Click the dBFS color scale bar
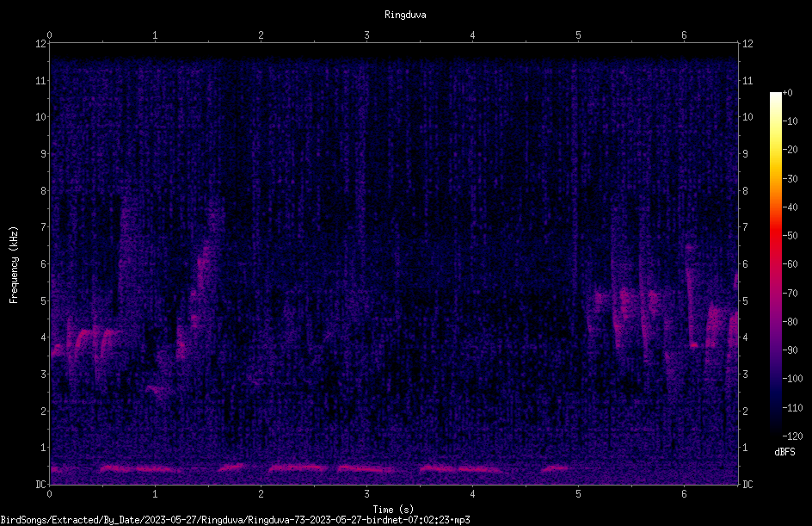Screen dimensions: 812x526 [775, 263]
